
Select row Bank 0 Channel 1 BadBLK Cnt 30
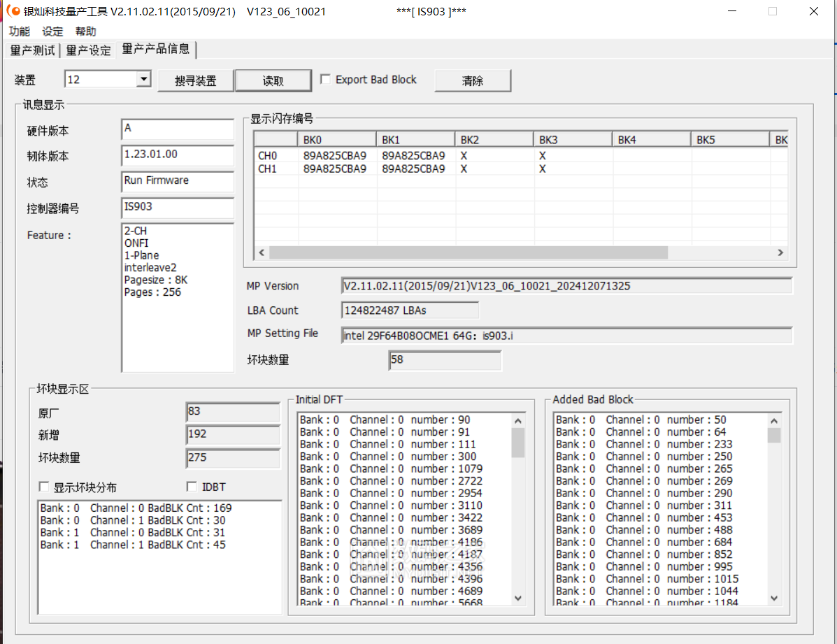point(133,520)
